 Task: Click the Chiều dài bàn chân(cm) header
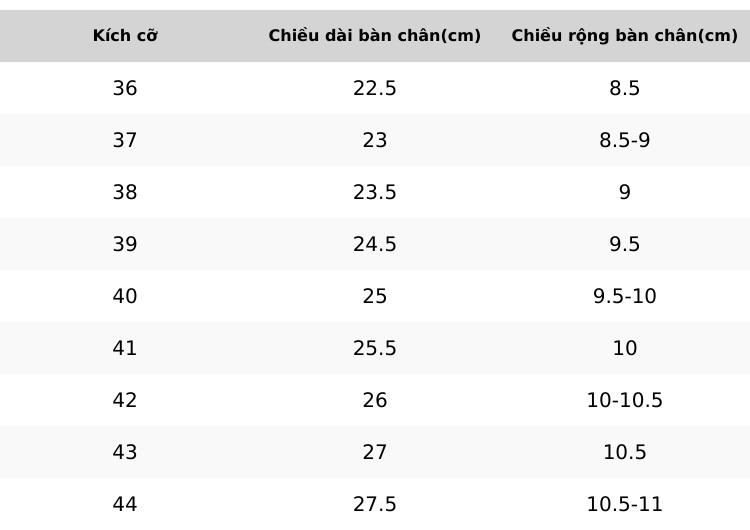375,35
